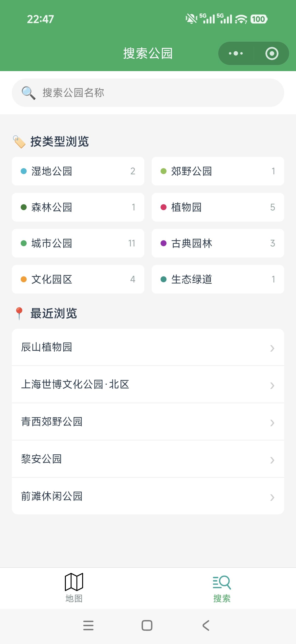Tap the map icon in bottom bar
Image resolution: width=296 pixels, height=644 pixels.
tap(74, 582)
